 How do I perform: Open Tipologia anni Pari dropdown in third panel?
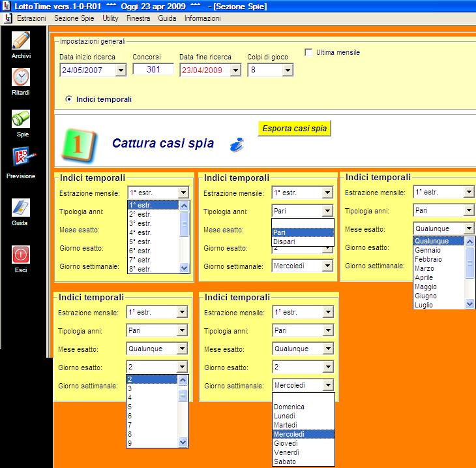[469, 210]
